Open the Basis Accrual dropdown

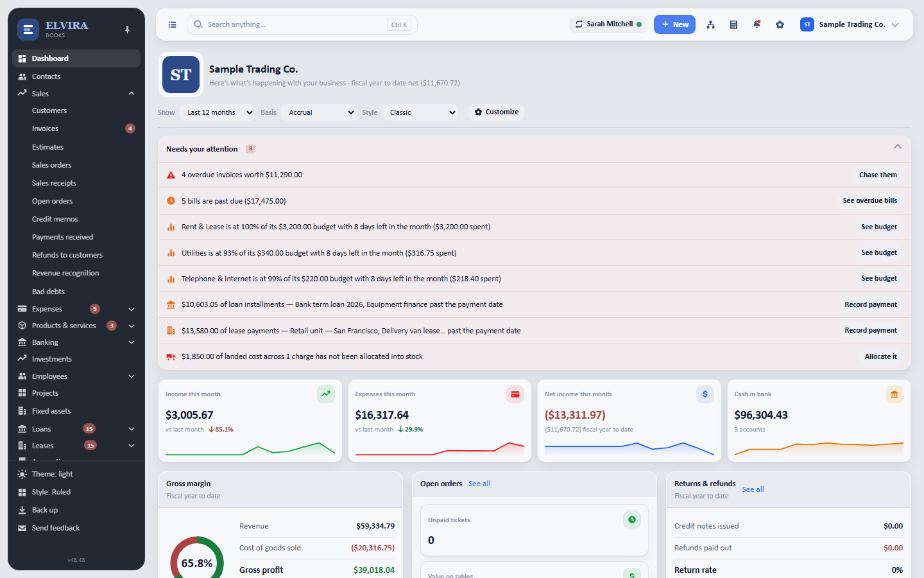(319, 112)
